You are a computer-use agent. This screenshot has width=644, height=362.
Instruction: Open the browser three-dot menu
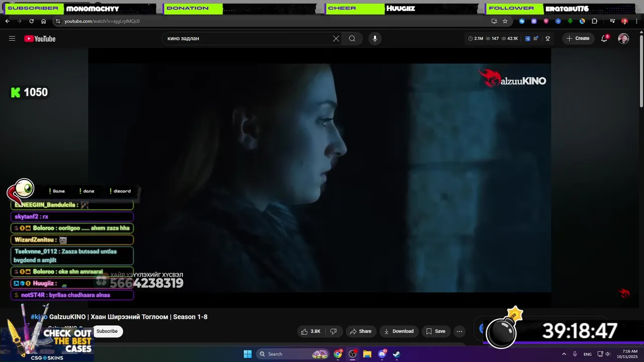point(637,21)
